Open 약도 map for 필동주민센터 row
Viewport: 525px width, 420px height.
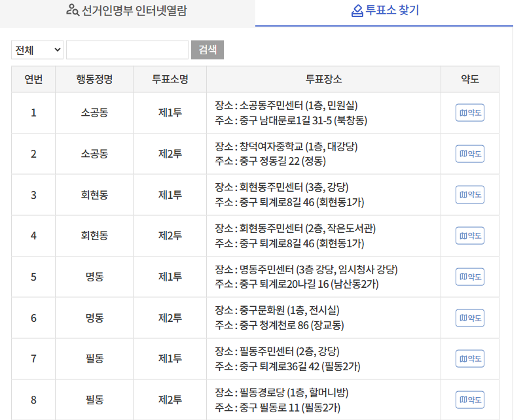[x=470, y=359]
